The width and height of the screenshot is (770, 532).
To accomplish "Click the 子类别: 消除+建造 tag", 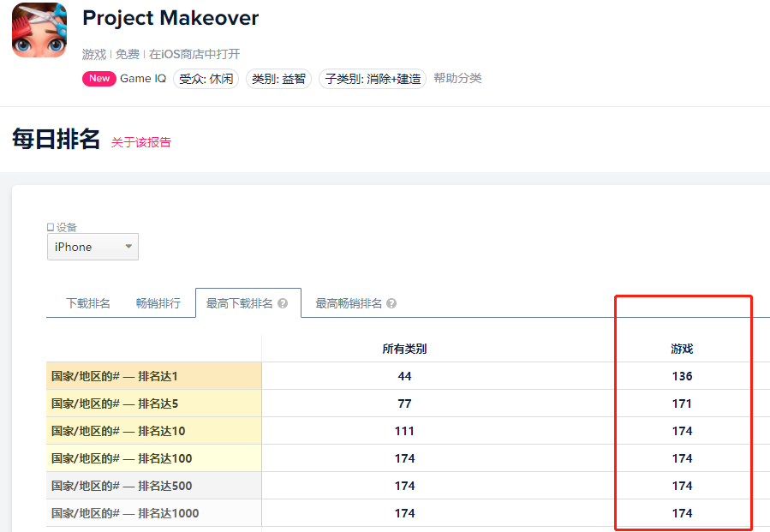I will [372, 79].
